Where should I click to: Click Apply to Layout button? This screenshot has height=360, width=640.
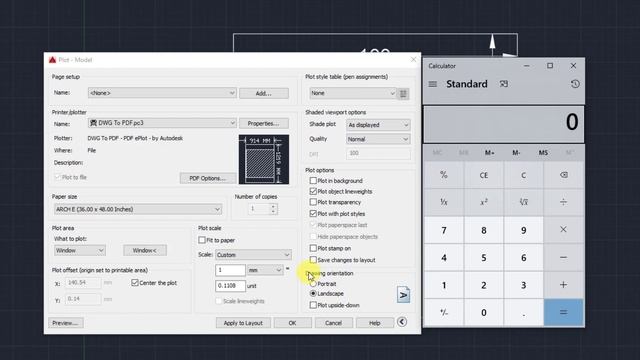click(x=243, y=323)
